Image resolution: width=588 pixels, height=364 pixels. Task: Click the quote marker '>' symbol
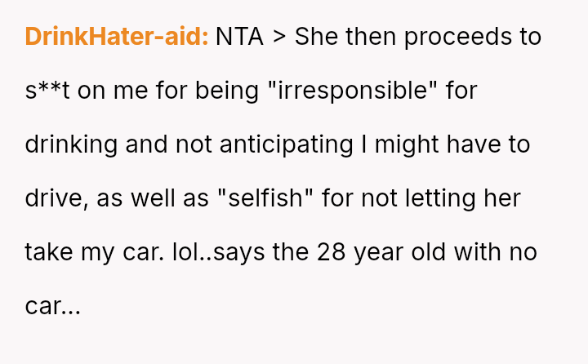click(x=279, y=37)
